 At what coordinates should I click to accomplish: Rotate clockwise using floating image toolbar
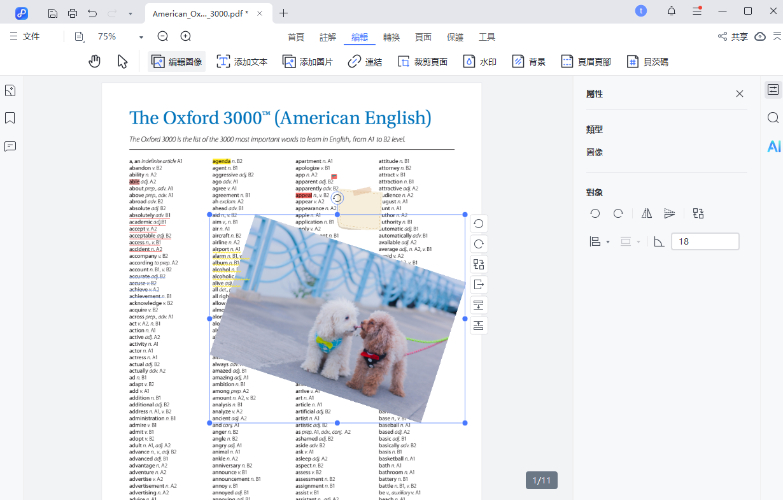(x=479, y=244)
